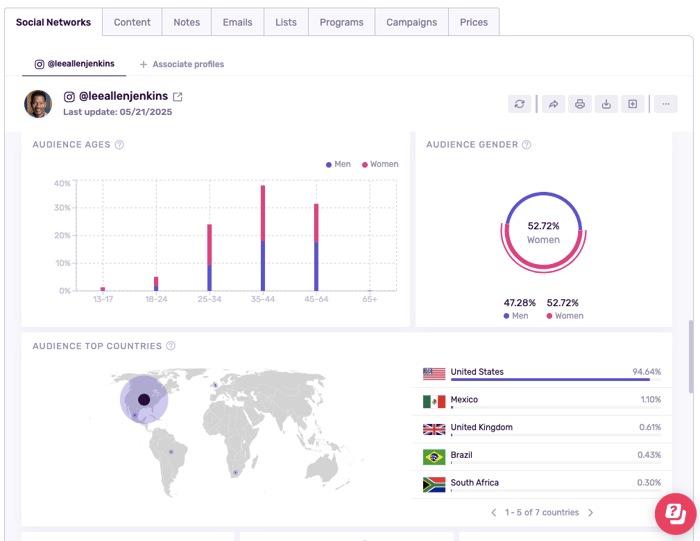This screenshot has width=700, height=541.
Task: Click the refresh profile data icon
Action: coord(519,104)
